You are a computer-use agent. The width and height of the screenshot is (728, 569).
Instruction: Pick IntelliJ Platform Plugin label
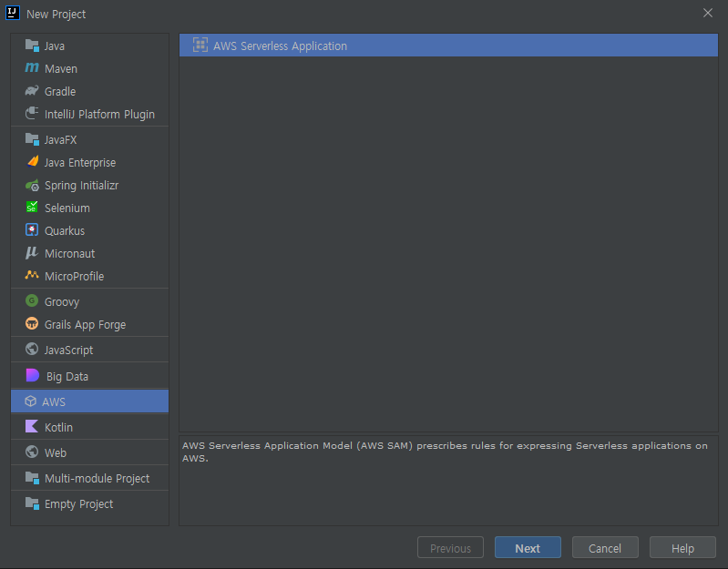pos(99,114)
